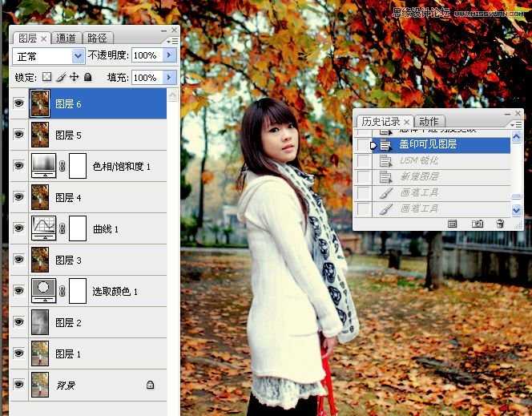Hide 图层 6 with its eye icon
532x416 pixels.
19,103
